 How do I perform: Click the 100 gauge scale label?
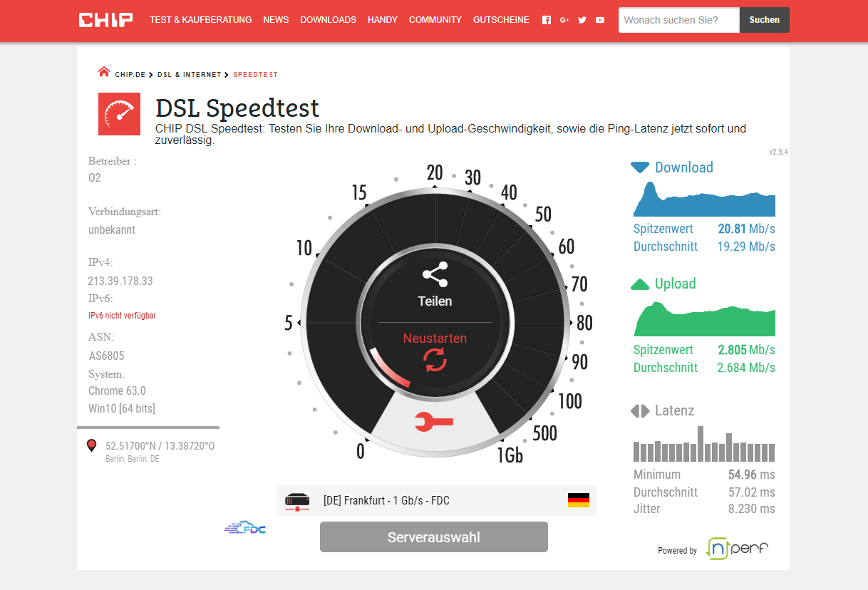pyautogui.click(x=570, y=402)
